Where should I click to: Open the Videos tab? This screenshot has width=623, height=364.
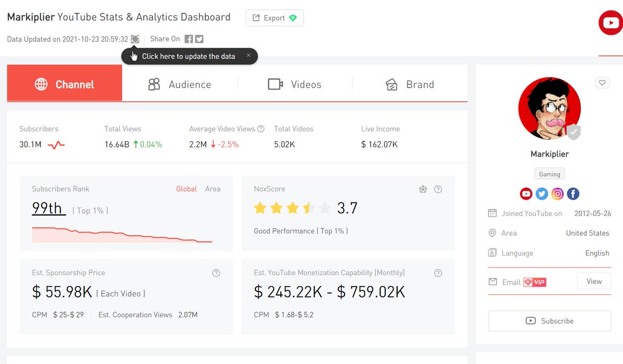click(295, 84)
